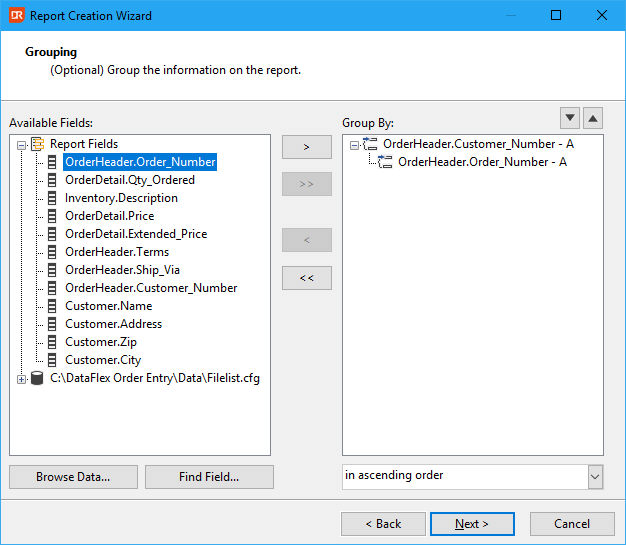The height and width of the screenshot is (545, 626).
Task: Go to the Next wizard step
Action: (472, 524)
